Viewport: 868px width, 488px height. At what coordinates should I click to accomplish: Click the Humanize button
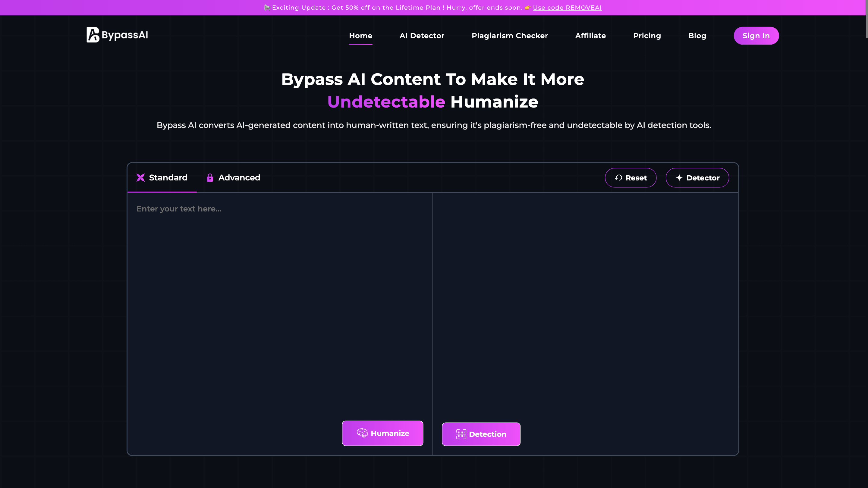pos(382,433)
